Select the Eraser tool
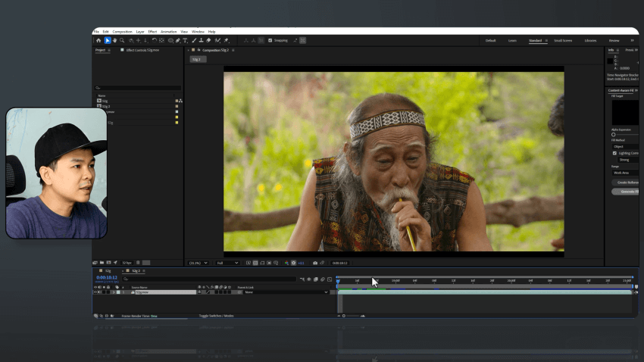The height and width of the screenshot is (362, 644). (x=208, y=40)
